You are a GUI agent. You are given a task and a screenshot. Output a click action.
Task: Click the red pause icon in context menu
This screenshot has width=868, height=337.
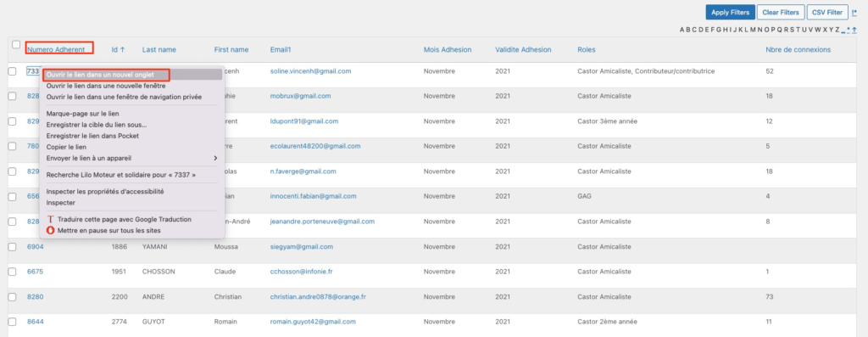pyautogui.click(x=50, y=230)
